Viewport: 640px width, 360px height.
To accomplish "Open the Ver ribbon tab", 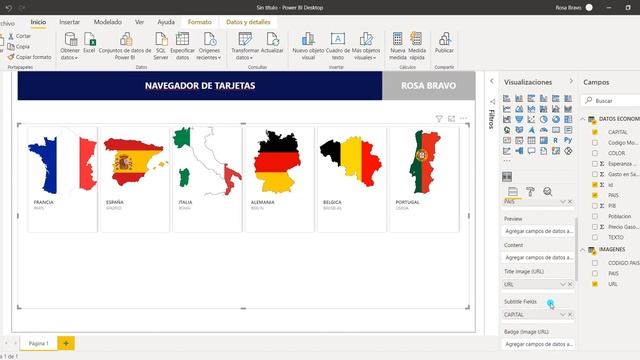I will click(x=139, y=22).
